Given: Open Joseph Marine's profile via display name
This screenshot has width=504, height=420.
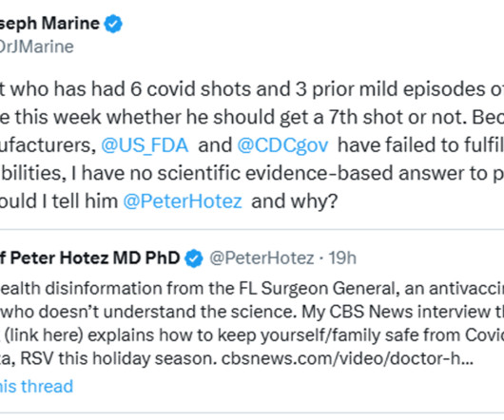Looking at the screenshot, I should pos(49,24).
